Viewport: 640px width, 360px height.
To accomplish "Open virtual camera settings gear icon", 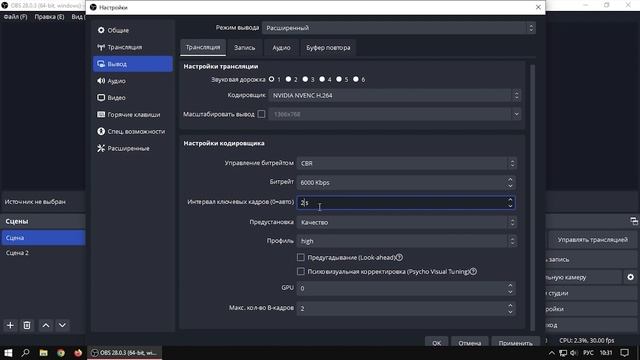I will click(x=630, y=277).
